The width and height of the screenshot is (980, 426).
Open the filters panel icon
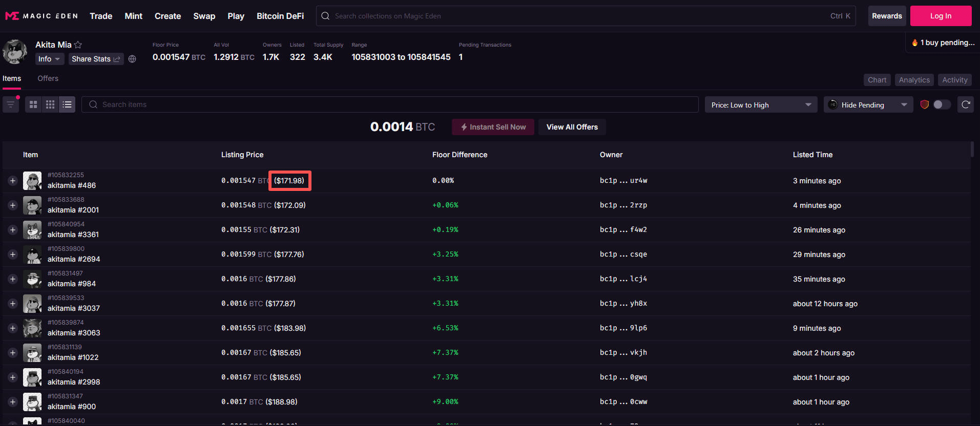click(x=10, y=104)
